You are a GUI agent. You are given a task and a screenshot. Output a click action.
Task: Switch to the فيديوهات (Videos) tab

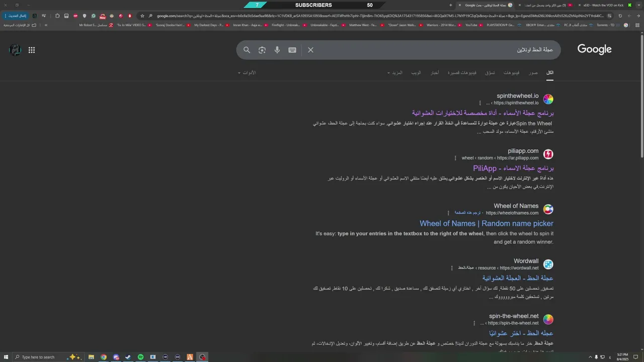[x=512, y=73]
